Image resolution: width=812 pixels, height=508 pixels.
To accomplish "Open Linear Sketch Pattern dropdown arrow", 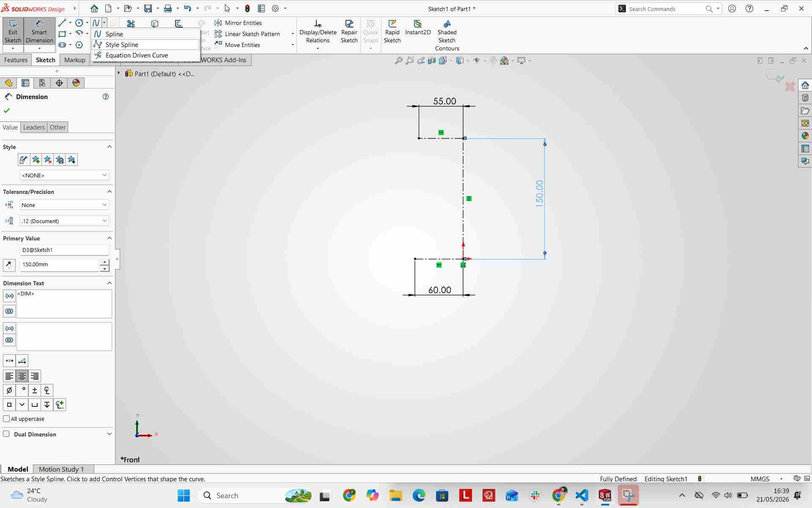I will [x=293, y=34].
